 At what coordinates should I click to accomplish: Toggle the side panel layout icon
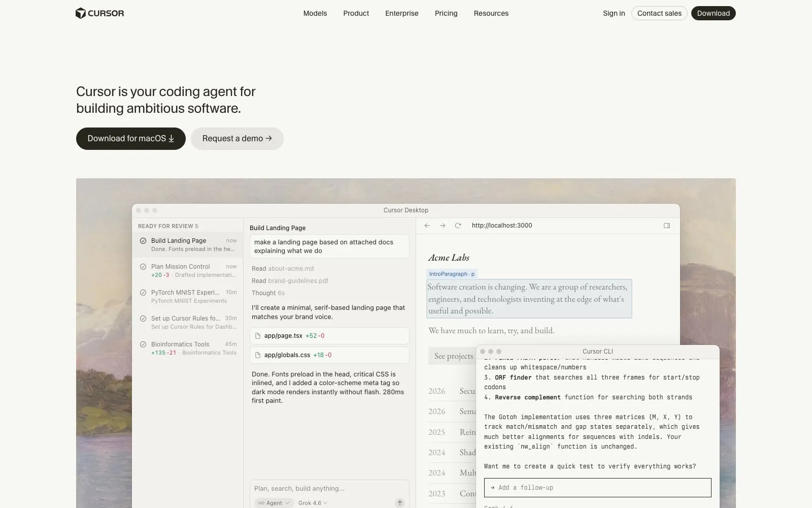pos(667,226)
